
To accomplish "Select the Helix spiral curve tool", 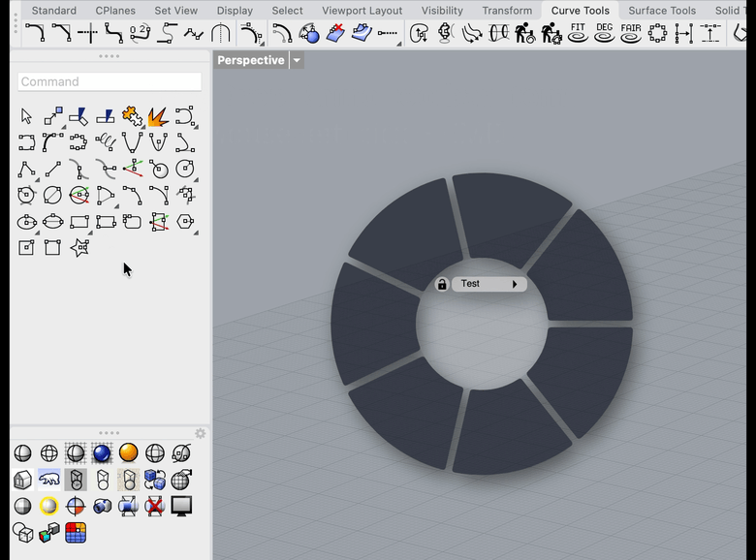I will tap(106, 142).
